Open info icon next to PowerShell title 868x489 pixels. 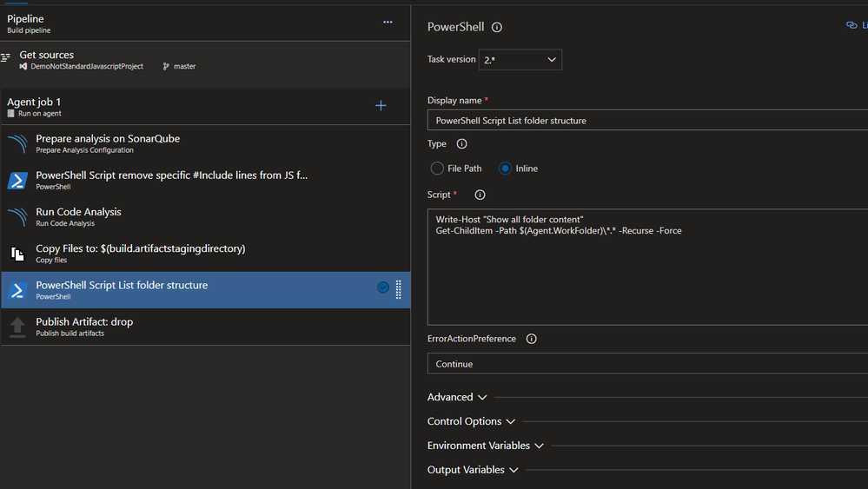click(497, 27)
